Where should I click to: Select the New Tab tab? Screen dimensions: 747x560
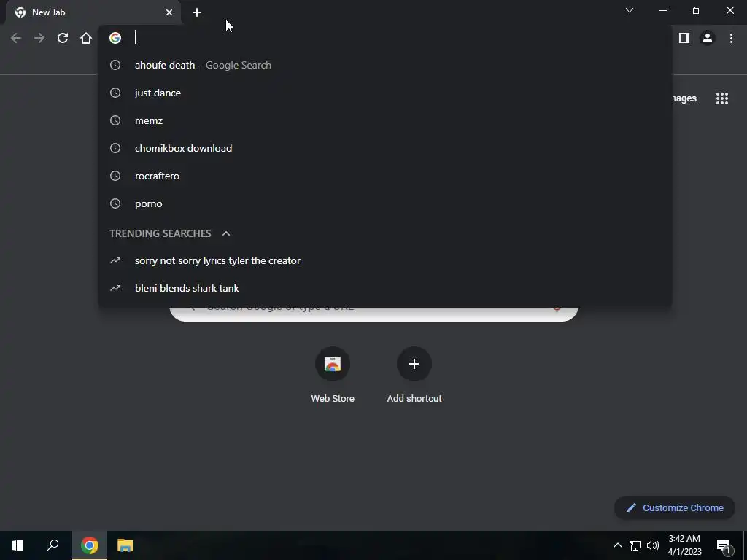pos(93,12)
